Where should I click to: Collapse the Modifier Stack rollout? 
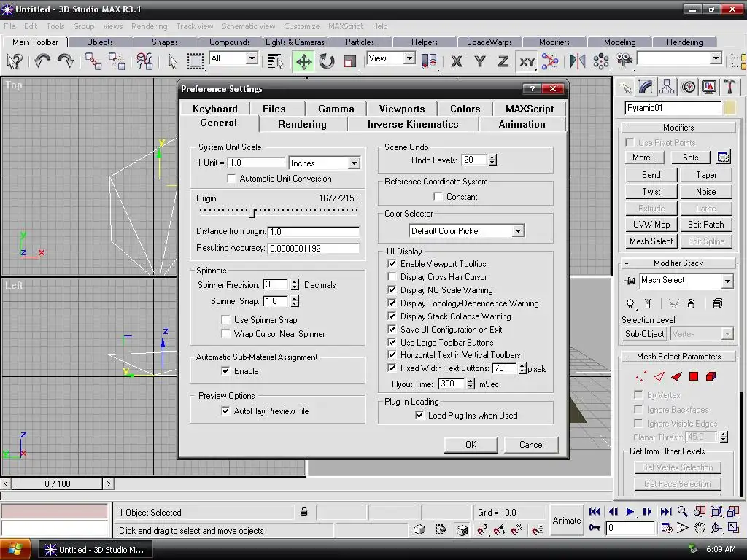click(x=678, y=262)
